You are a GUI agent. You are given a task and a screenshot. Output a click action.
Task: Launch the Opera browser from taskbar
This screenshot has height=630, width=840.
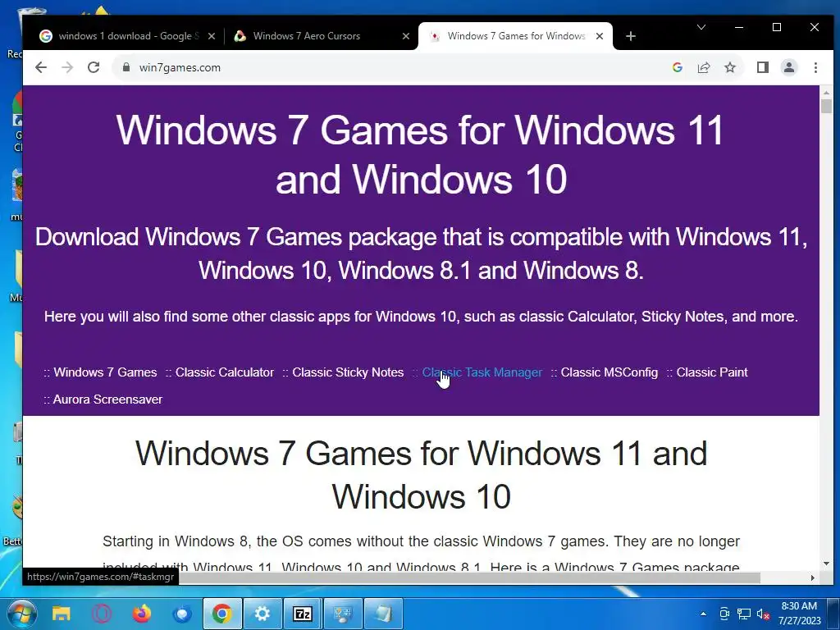point(101,614)
